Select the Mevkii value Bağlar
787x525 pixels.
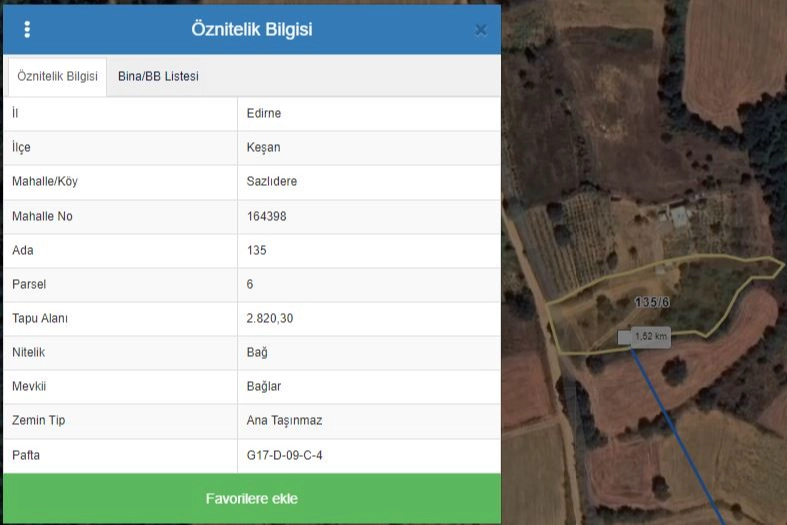(264, 386)
